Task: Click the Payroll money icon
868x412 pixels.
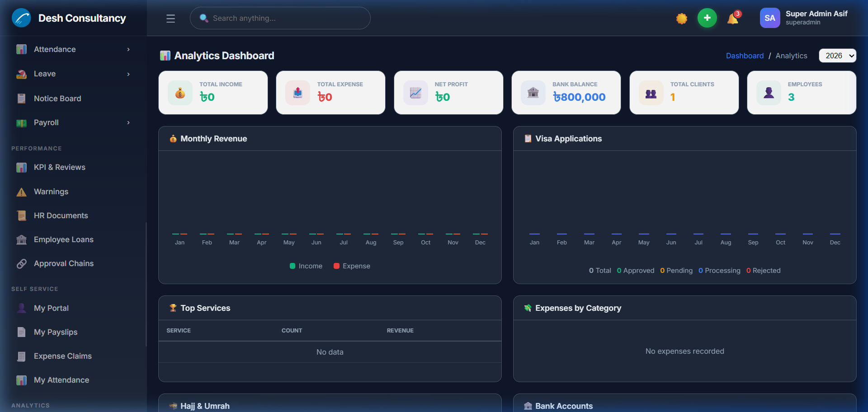Action: (21, 123)
